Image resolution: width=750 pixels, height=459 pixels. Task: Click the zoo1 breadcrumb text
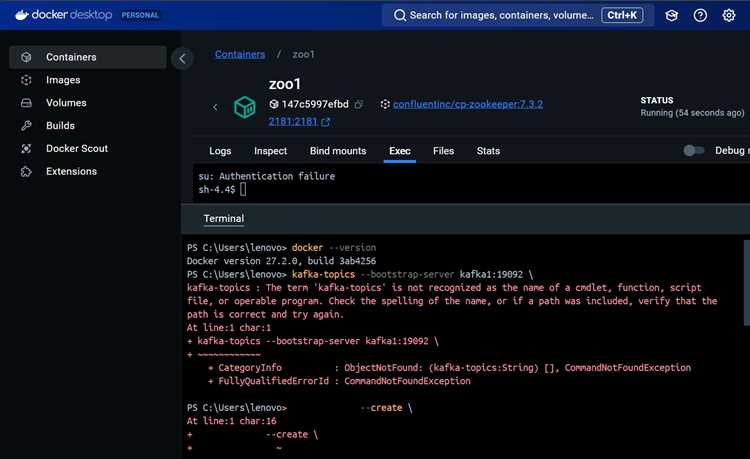[303, 55]
